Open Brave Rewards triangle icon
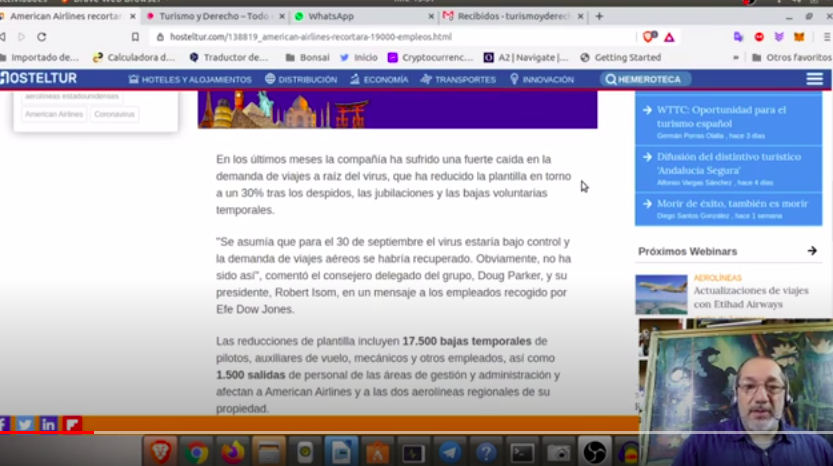833x466 pixels. point(669,37)
